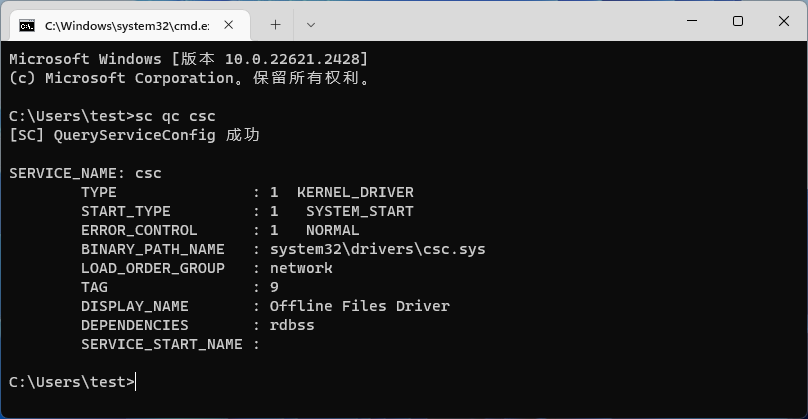Viewport: 808px width, 419px height.
Task: Click the SYSTEM_START value
Action: 359,211
